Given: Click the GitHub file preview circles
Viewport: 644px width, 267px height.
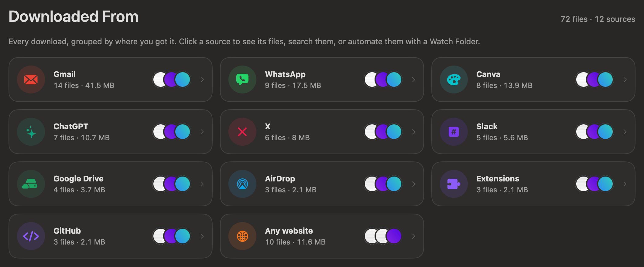Looking at the screenshot, I should (172, 236).
